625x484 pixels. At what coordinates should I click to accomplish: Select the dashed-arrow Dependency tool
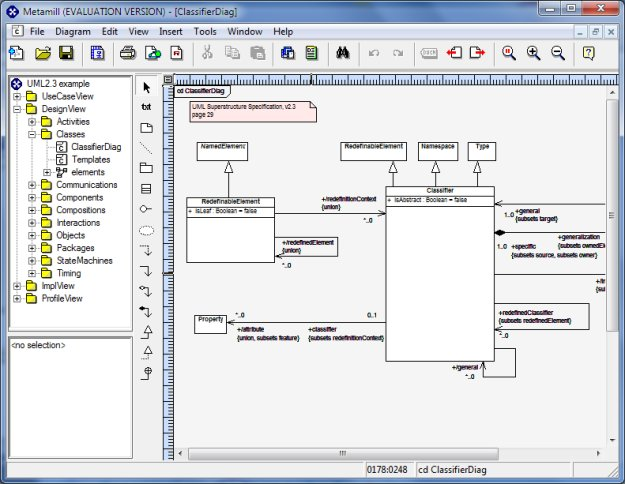[146, 250]
